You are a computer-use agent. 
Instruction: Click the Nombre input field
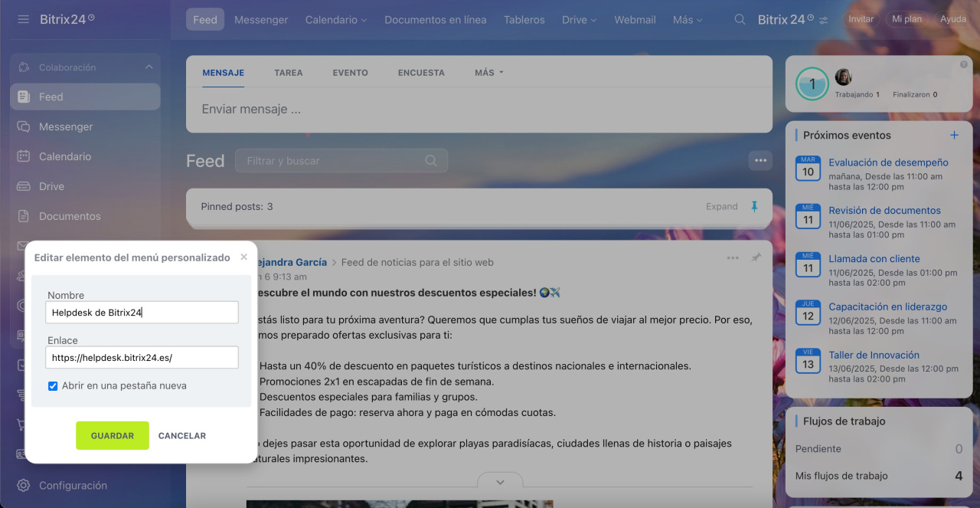tap(142, 312)
